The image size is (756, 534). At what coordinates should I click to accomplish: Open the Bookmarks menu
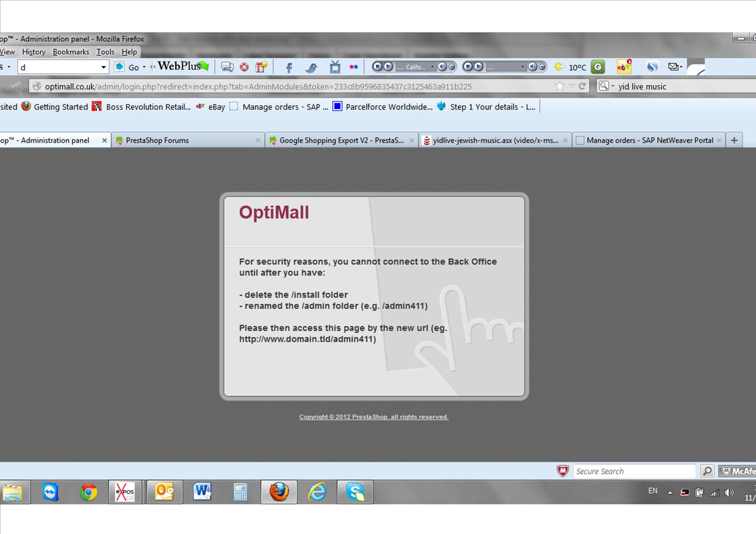pos(71,52)
